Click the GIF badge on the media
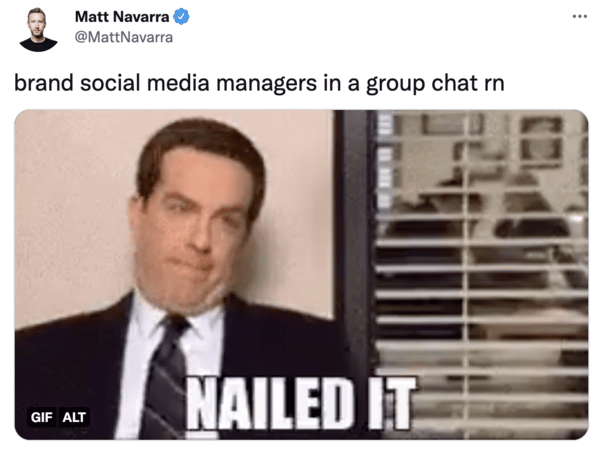600x451 pixels. pos(41,417)
